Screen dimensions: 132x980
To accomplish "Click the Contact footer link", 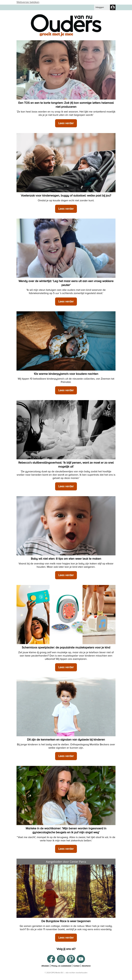I will click(x=76, y=966).
